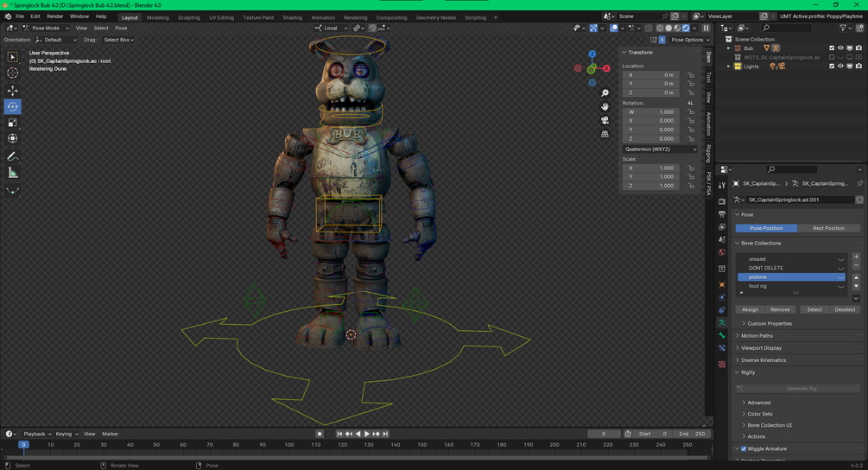Click the Deselect button
Viewport: 868px width, 470px height.
[845, 310]
